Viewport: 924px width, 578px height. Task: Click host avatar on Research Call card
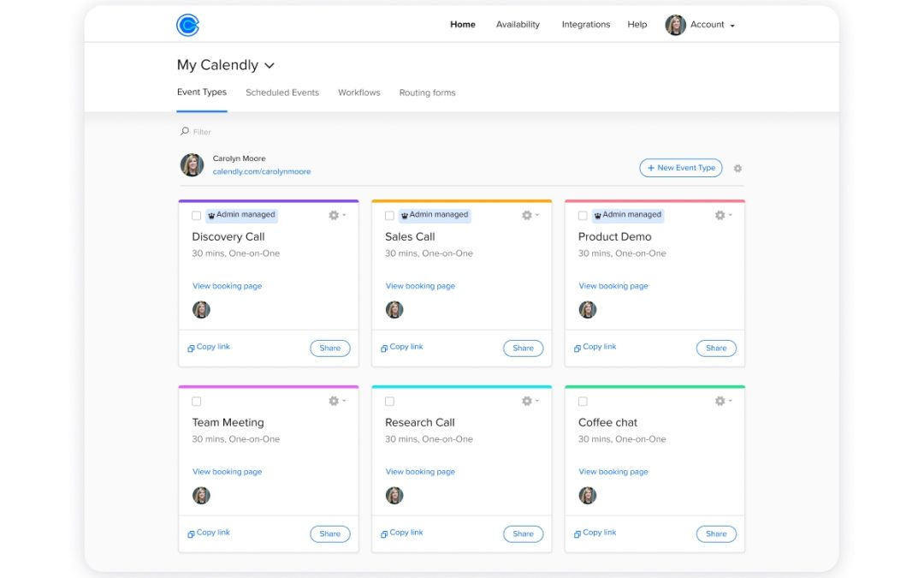tap(394, 496)
